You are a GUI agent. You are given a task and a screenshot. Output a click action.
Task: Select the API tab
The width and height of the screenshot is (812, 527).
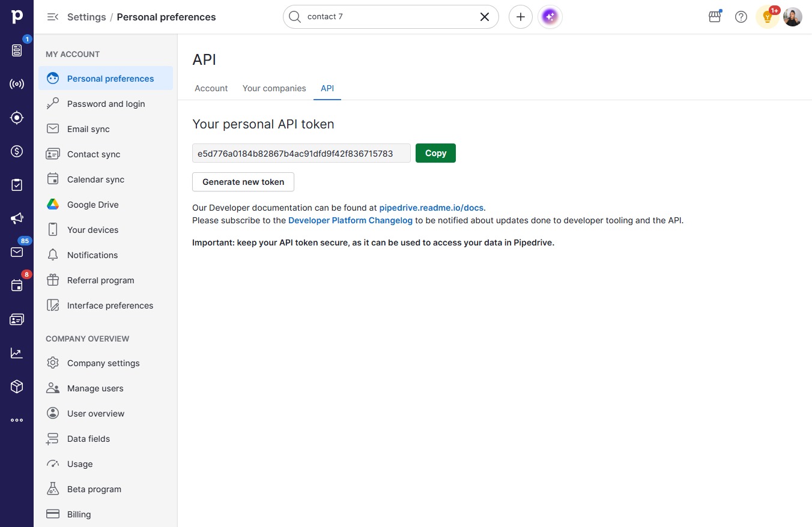coord(327,88)
